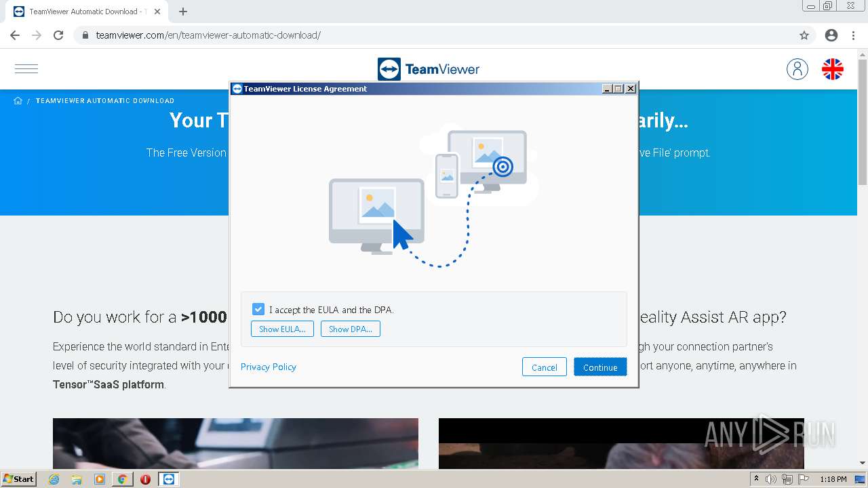Open network status in tray
The width and height of the screenshot is (868, 488).
point(787,479)
